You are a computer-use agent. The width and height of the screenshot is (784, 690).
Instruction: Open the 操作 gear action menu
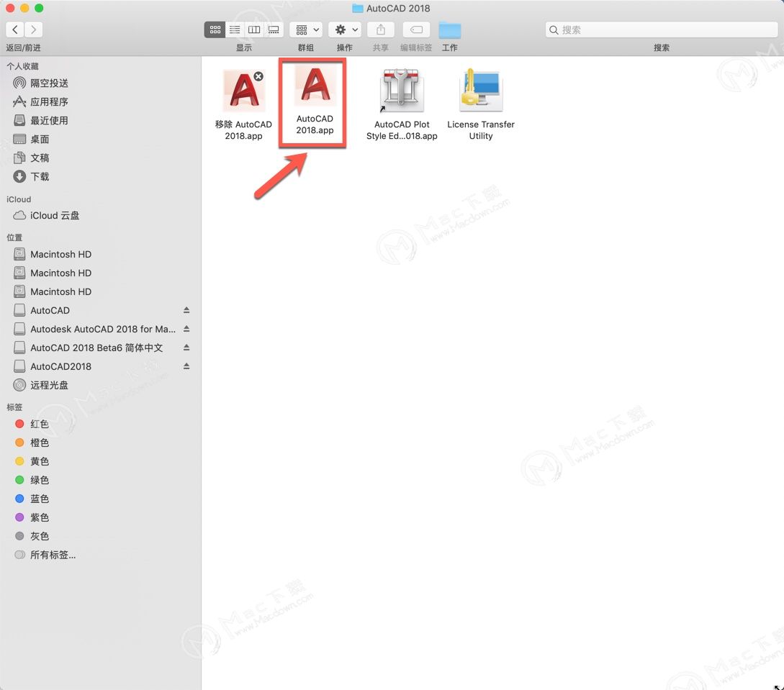click(345, 29)
